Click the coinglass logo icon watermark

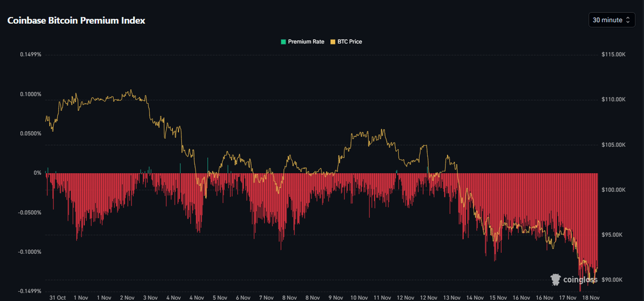click(556, 279)
